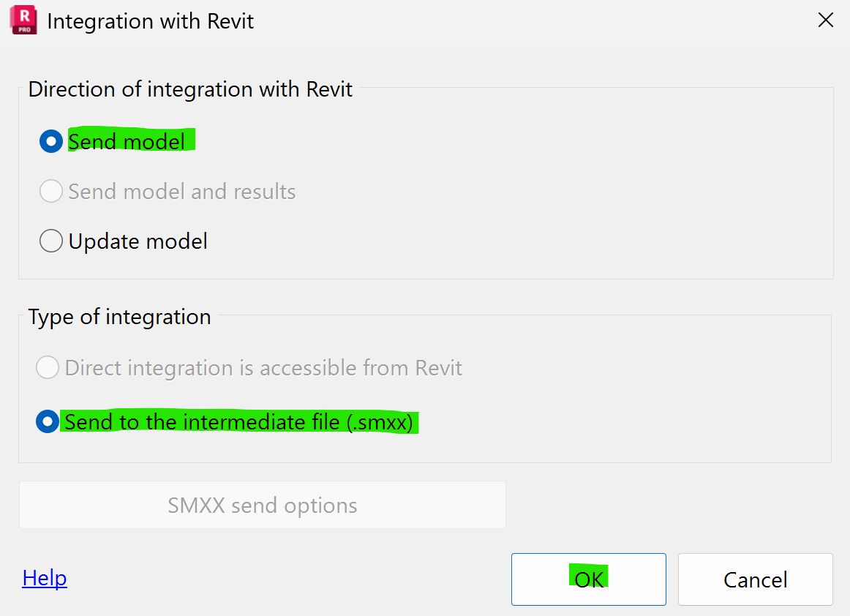Click the Robot Structural Analysis PRO app icon
850x616 pixels.
coord(23,20)
